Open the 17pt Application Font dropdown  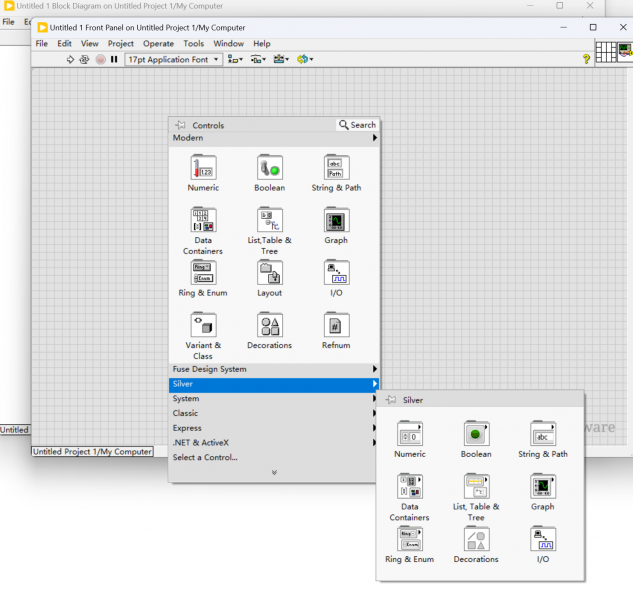(173, 59)
